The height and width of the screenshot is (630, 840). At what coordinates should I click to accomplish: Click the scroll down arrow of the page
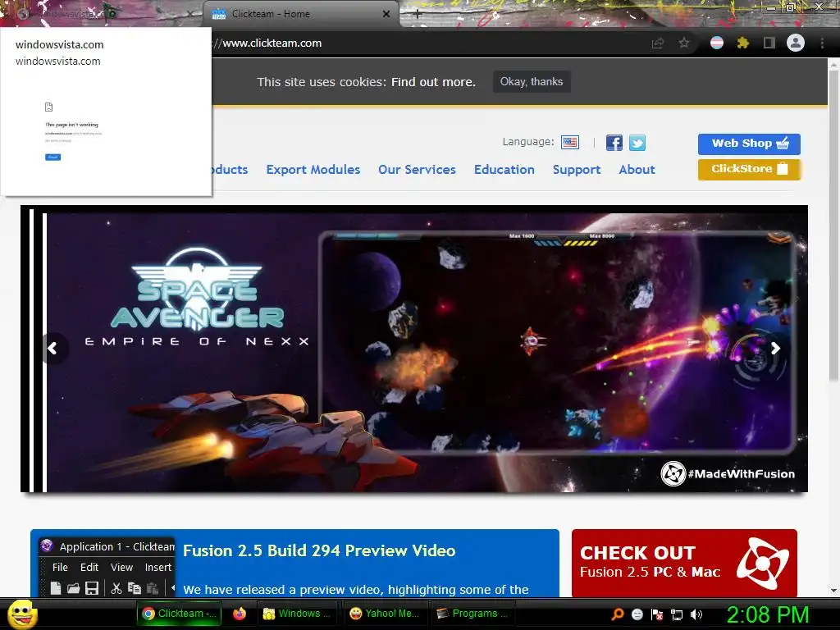(x=833, y=591)
